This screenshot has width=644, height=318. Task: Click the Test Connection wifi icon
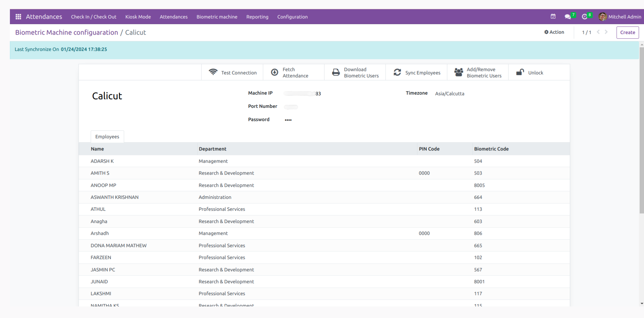pyautogui.click(x=213, y=72)
